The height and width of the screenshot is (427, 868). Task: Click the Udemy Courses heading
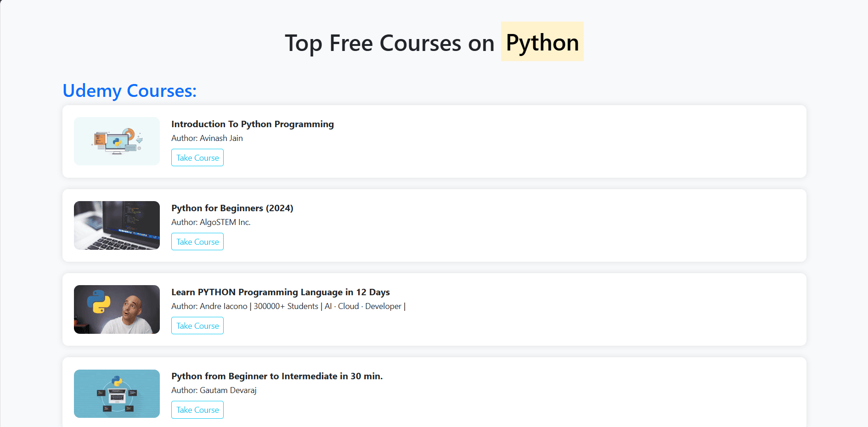(x=130, y=91)
